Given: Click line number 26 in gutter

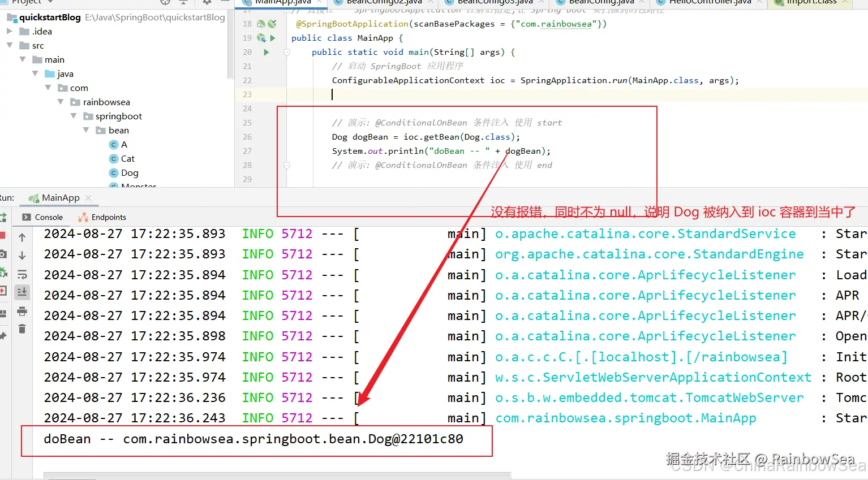Looking at the screenshot, I should (247, 137).
